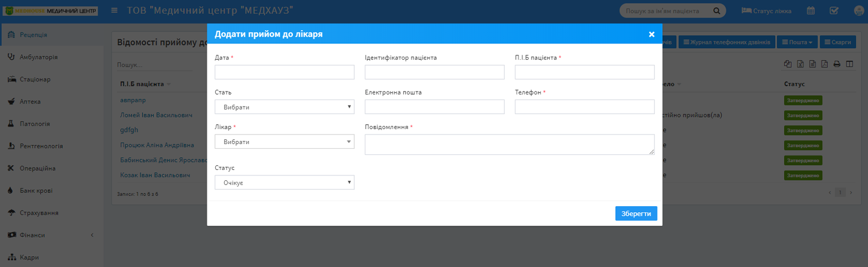Open the calendar icon in header
Image resolution: width=868 pixels, height=267 pixels.
(x=811, y=11)
